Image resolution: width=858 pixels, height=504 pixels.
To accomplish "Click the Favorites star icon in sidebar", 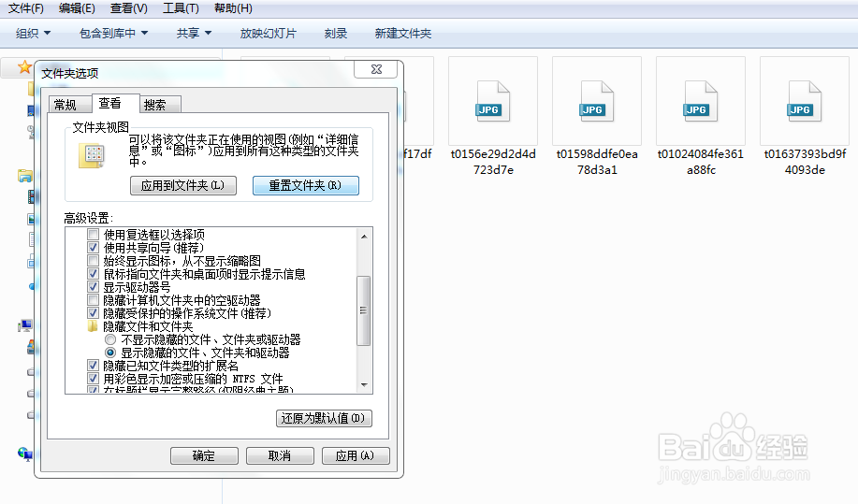I will pyautogui.click(x=24, y=67).
